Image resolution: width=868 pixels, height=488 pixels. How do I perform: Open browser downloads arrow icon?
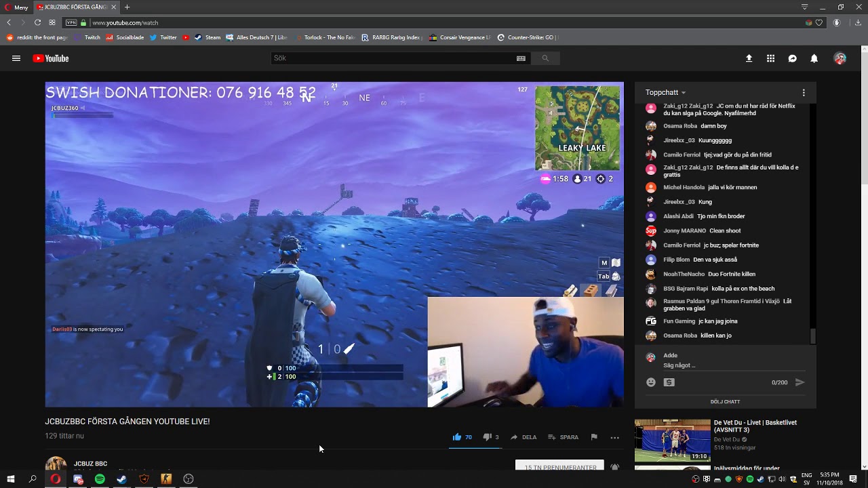(x=858, y=22)
